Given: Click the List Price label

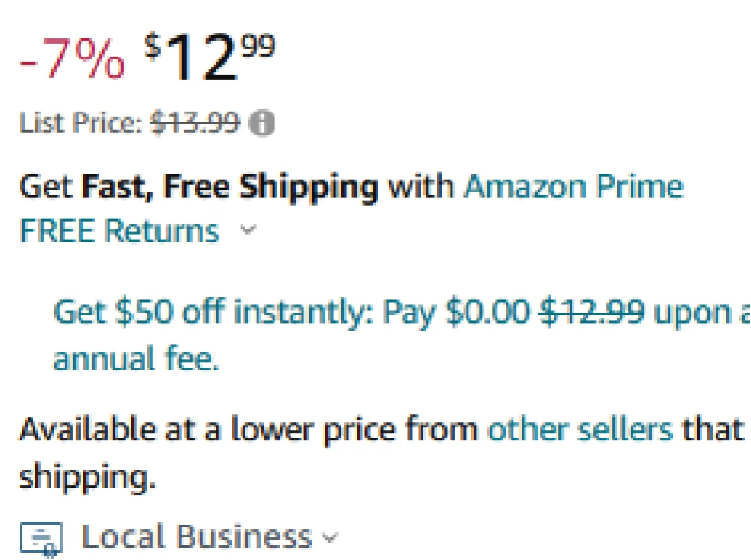Looking at the screenshot, I should coord(81,124).
